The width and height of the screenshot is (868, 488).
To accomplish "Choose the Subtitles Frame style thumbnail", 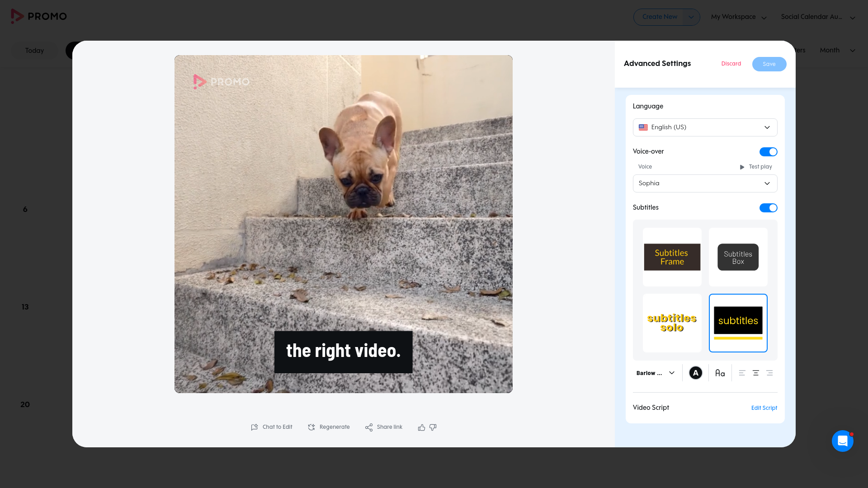I will pyautogui.click(x=672, y=257).
